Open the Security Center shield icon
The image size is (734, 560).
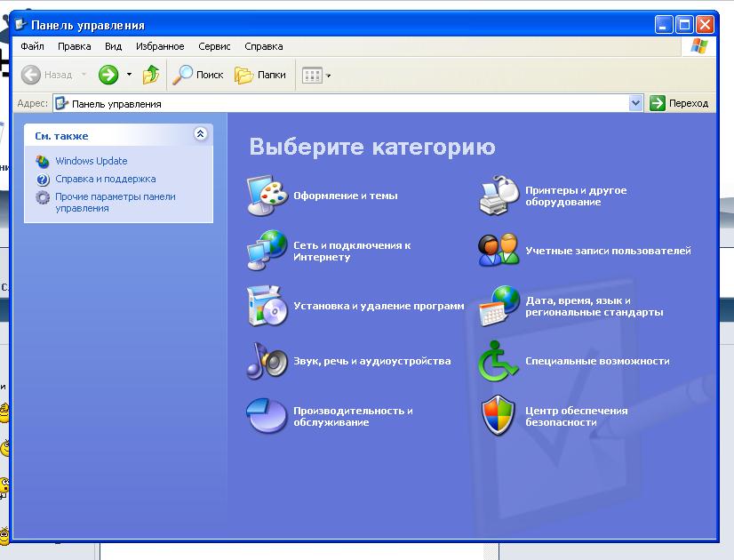coord(498,416)
